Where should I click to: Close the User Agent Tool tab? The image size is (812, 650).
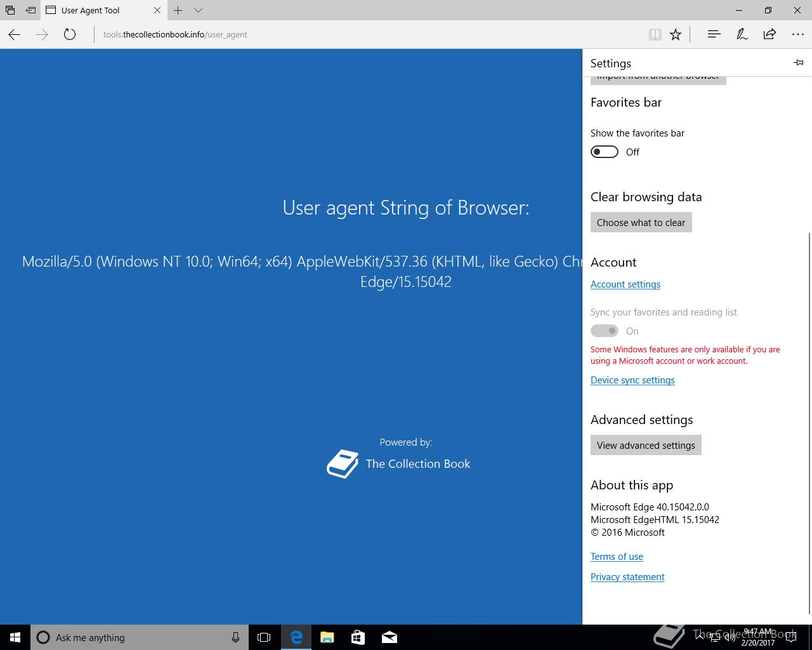point(157,10)
